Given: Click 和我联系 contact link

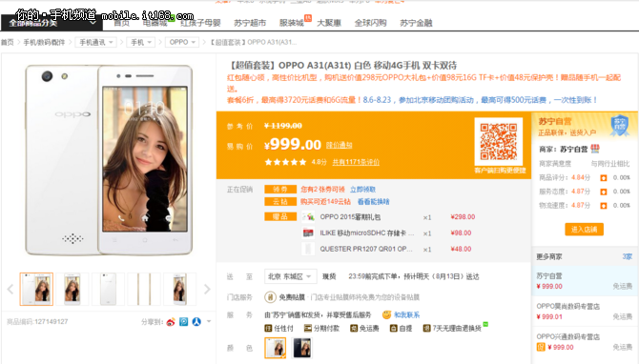Looking at the screenshot, I should click(x=406, y=315).
